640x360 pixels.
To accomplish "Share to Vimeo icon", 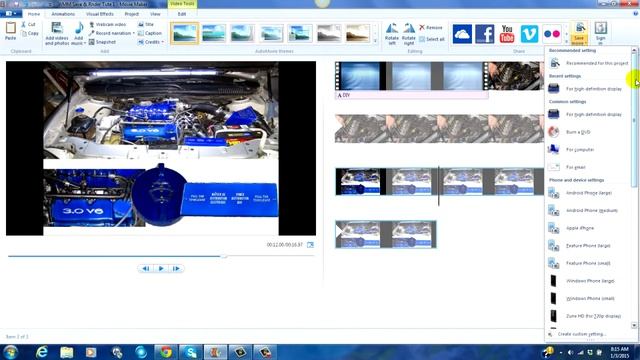I will (x=529, y=33).
